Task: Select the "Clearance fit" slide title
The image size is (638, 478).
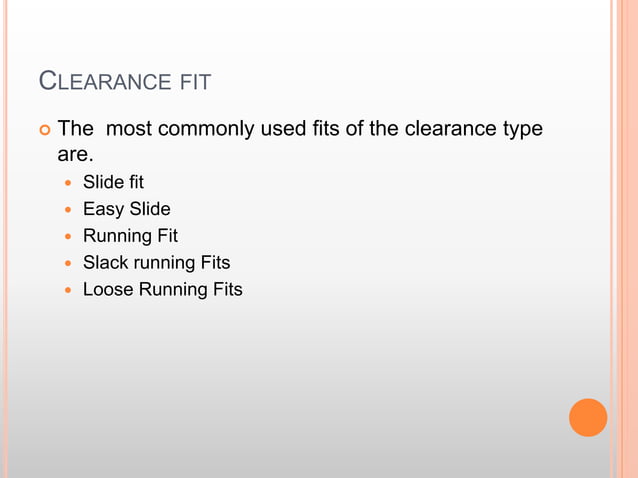Action: 125,81
